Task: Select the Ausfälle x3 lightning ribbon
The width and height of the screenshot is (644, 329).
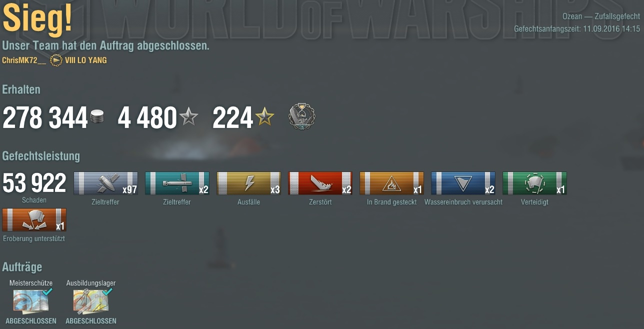Action: pyautogui.click(x=248, y=183)
